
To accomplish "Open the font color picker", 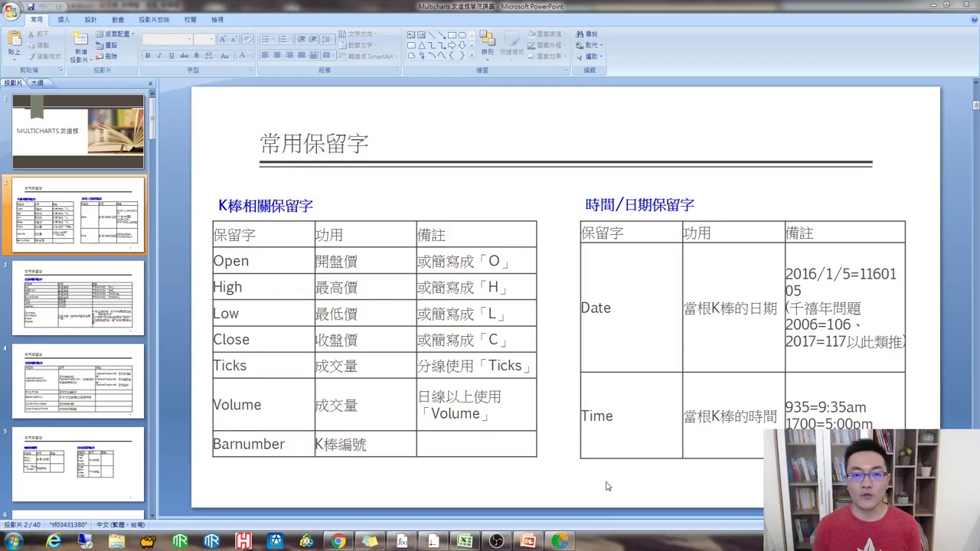I will [243, 56].
